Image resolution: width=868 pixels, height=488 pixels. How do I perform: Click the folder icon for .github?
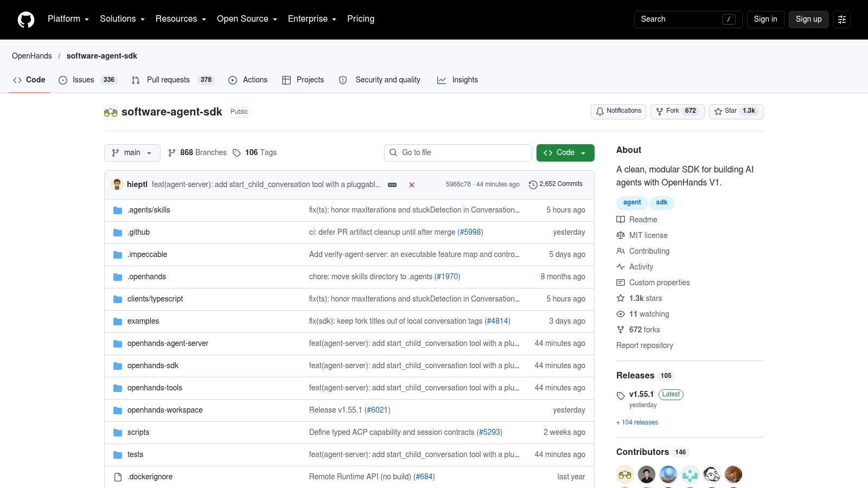click(118, 233)
